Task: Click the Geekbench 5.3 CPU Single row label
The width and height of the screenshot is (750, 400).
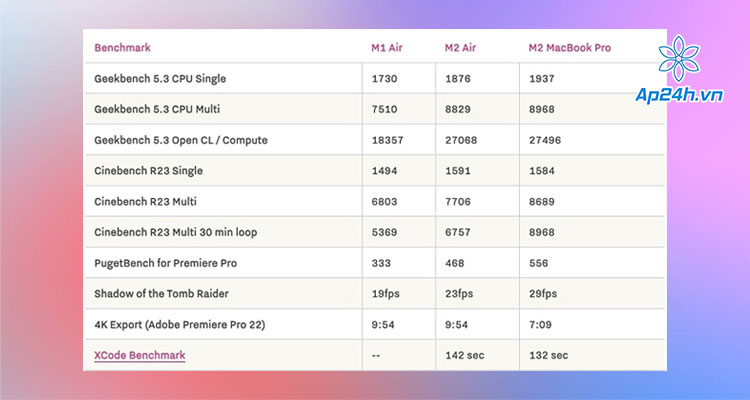Action: point(160,78)
